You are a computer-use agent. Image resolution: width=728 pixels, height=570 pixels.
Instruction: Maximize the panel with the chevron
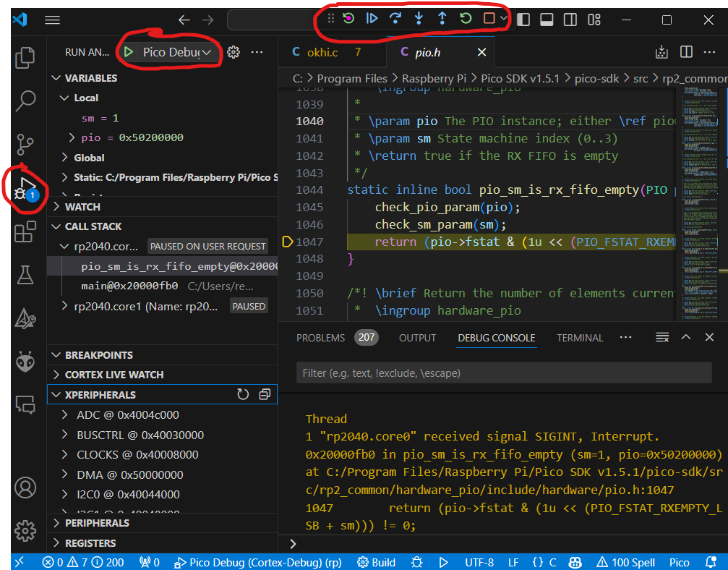[686, 337]
